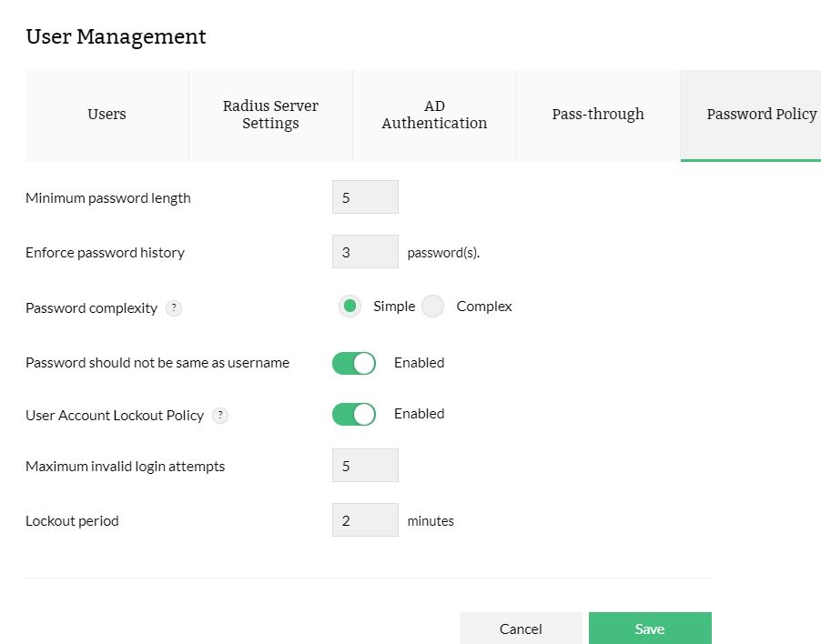Edit the Lockout period minutes field
Image resolution: width=821 pixels, height=644 pixels.
coord(365,520)
